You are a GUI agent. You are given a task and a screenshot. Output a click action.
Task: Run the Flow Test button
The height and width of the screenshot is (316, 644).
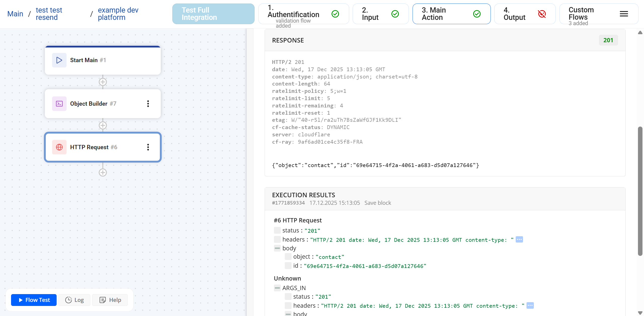tap(34, 300)
